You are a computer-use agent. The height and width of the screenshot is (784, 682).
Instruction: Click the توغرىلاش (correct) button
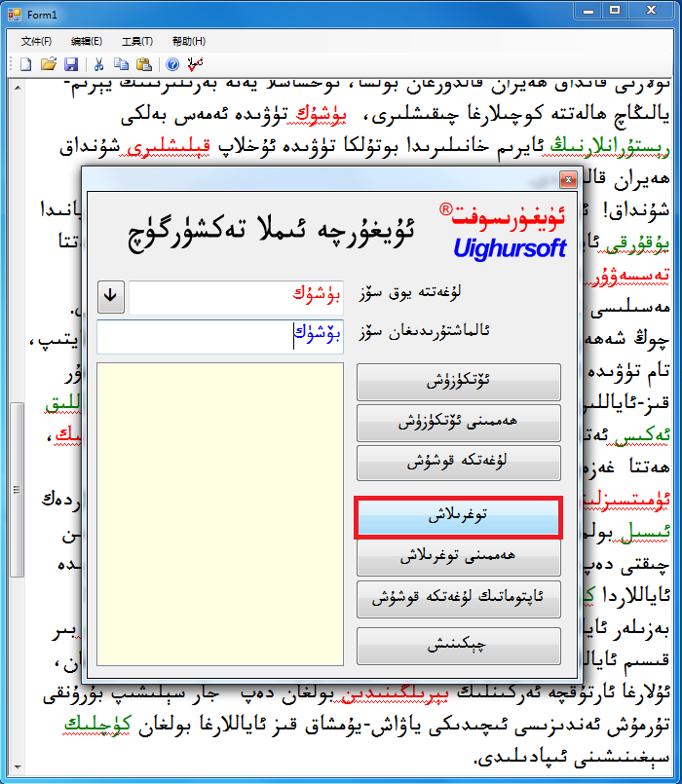[x=458, y=517]
